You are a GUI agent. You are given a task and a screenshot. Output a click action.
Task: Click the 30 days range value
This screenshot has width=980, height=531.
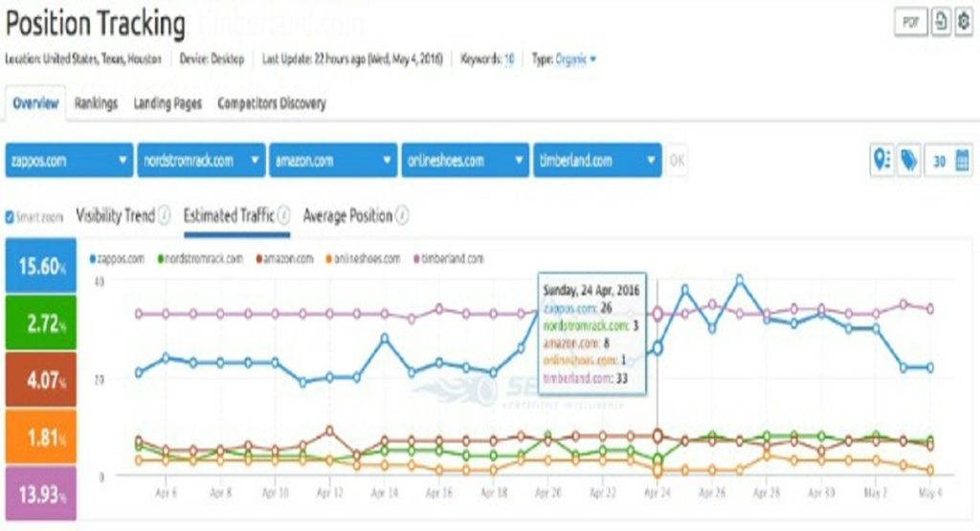point(939,162)
